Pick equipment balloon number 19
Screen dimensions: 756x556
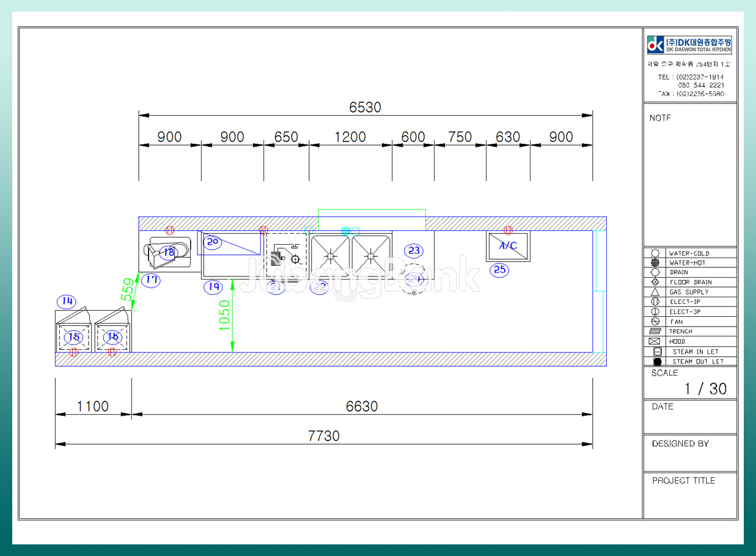point(213,286)
